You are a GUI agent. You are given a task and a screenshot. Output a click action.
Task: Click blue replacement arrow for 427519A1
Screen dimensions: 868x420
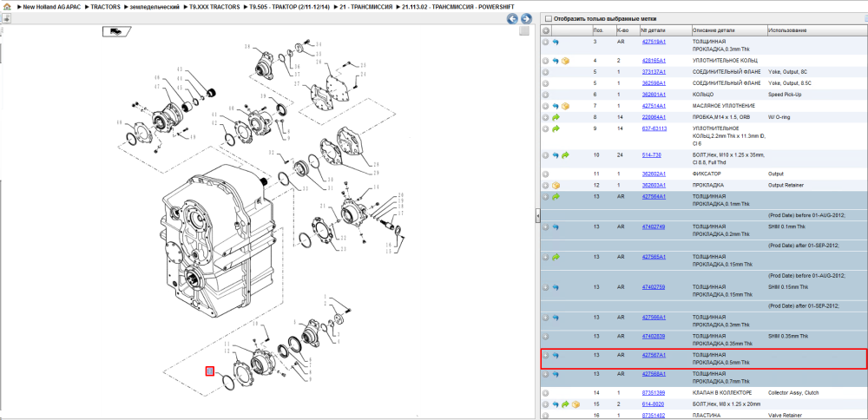(556, 42)
